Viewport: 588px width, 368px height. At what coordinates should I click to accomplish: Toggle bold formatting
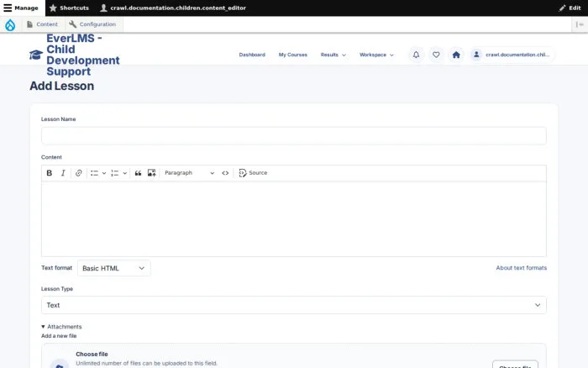click(49, 173)
